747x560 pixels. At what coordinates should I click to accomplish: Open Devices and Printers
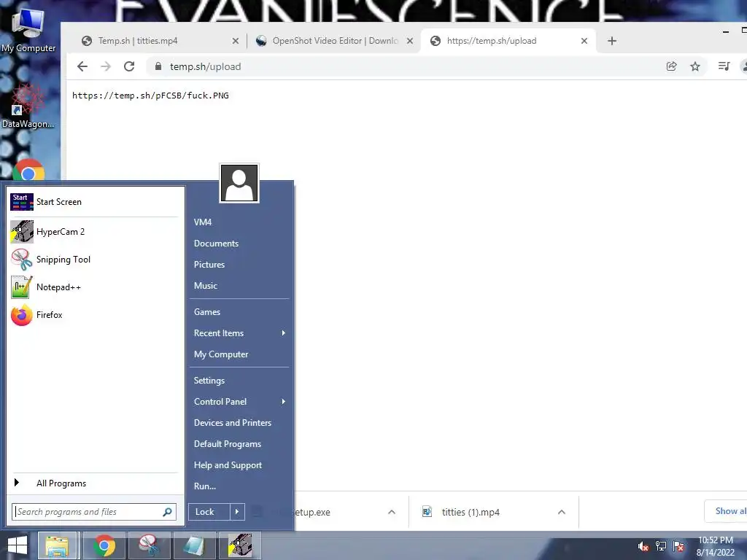pyautogui.click(x=233, y=423)
